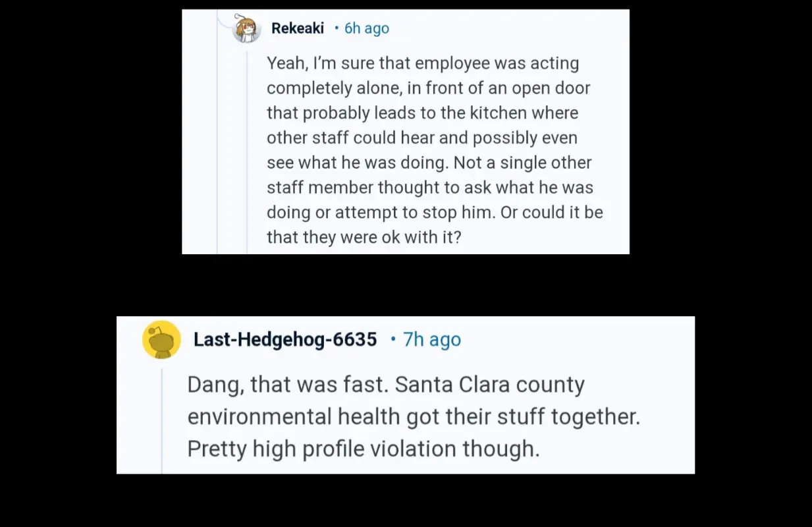
Task: Select the Snoo icon beside the Santa Clara comment
Action: (x=161, y=339)
